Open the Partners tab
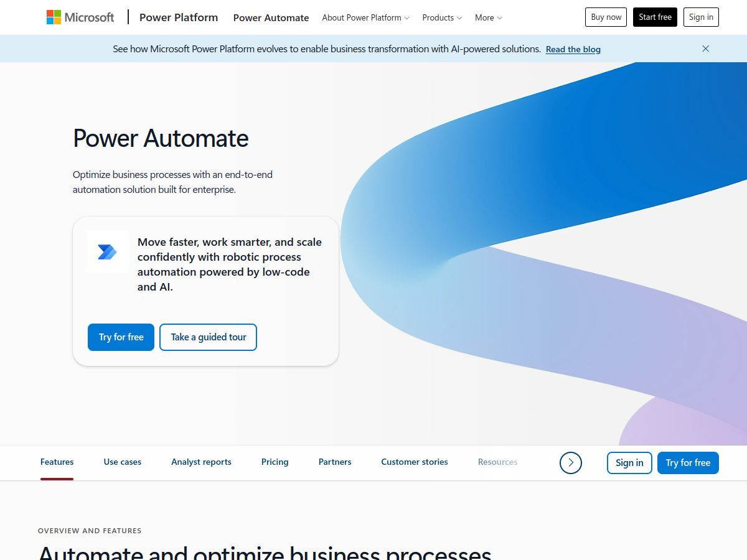The height and width of the screenshot is (560, 747). 335,462
